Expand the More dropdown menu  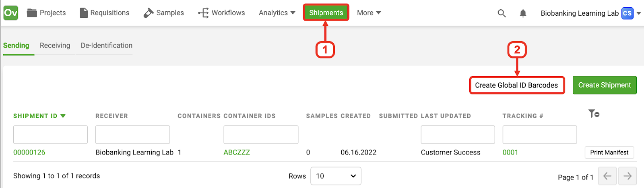point(369,13)
